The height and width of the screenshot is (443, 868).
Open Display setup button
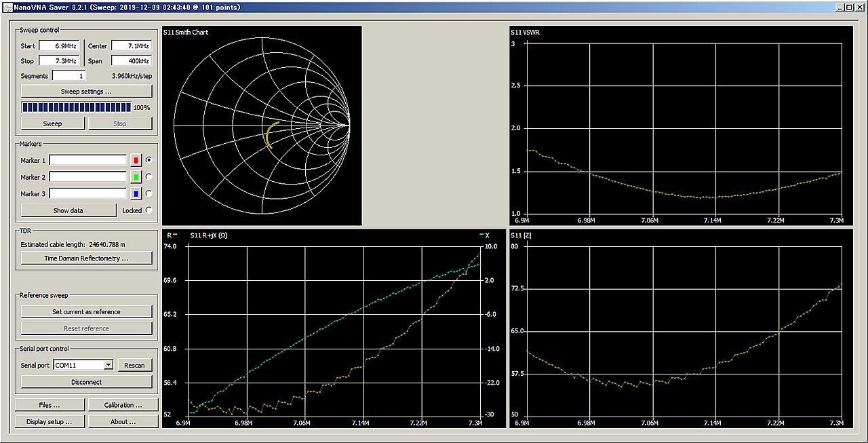[50, 421]
